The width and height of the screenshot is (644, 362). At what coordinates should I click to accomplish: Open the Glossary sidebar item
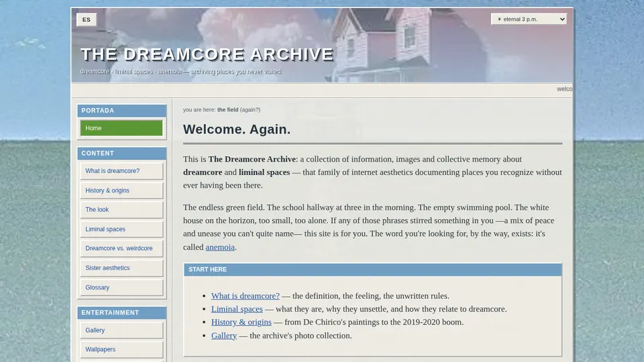(121, 288)
